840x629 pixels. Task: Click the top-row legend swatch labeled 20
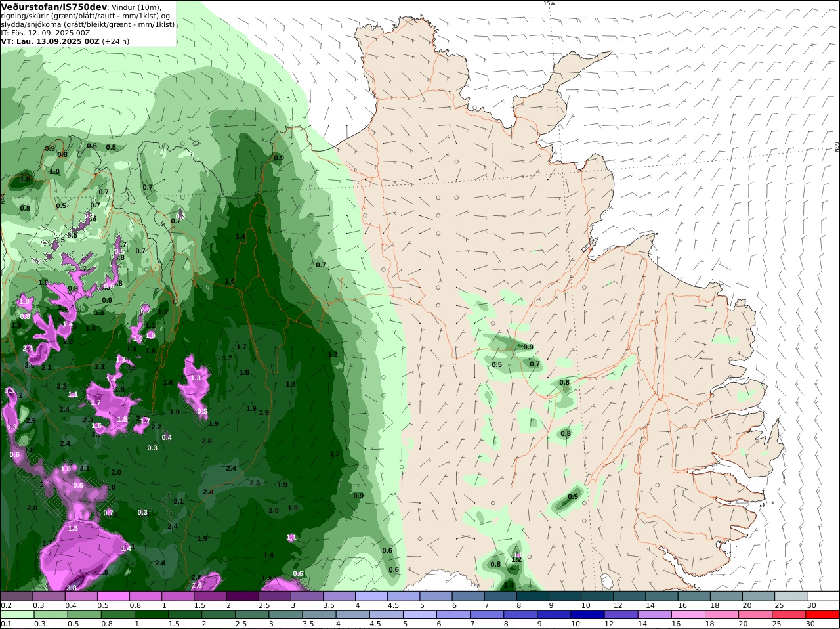759,596
